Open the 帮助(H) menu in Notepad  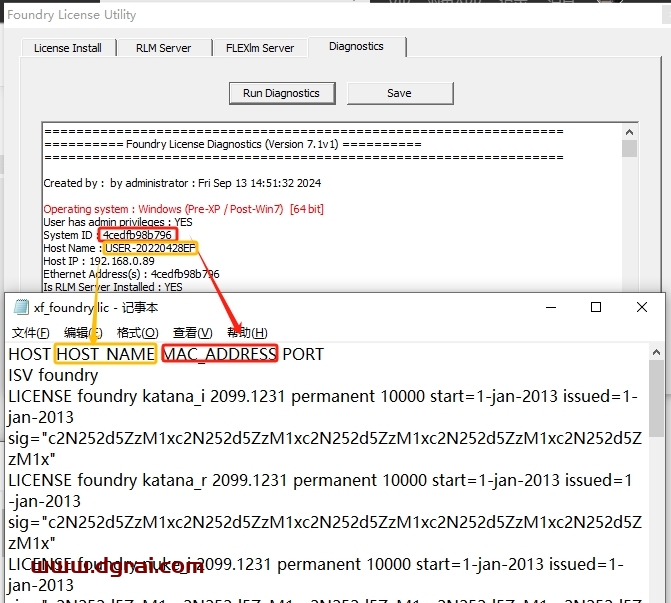coord(247,333)
